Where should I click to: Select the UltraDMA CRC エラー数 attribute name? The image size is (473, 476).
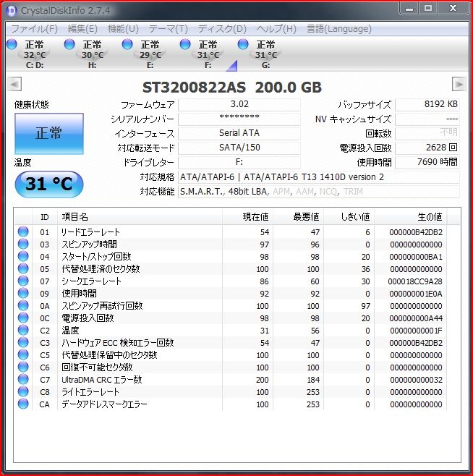click(x=102, y=380)
